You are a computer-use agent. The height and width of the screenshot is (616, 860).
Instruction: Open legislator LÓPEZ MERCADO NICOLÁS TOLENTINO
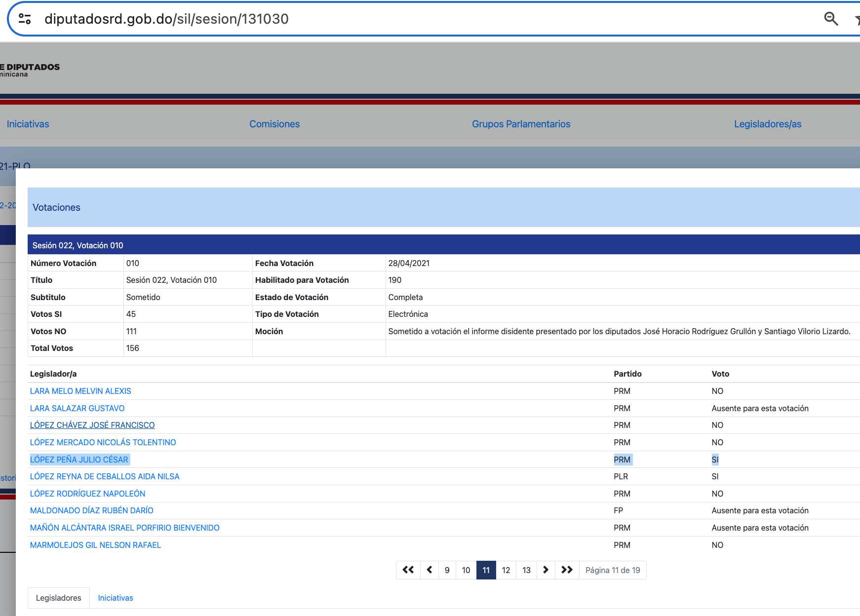point(103,442)
